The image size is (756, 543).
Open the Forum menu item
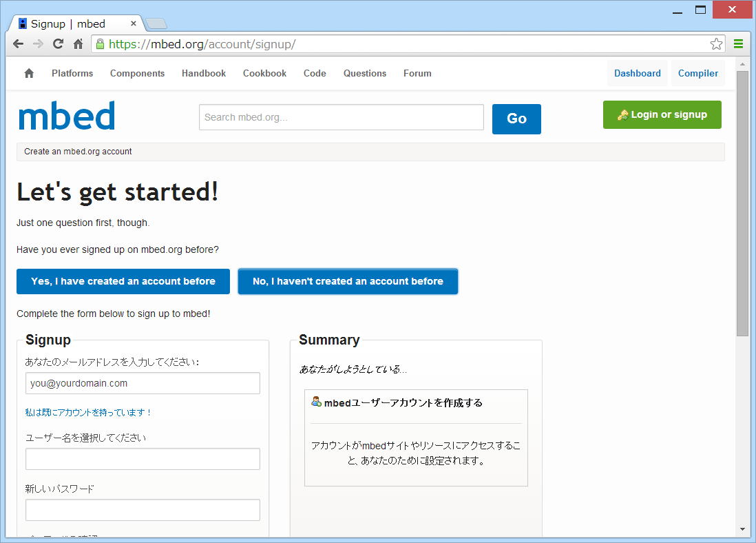coord(417,73)
